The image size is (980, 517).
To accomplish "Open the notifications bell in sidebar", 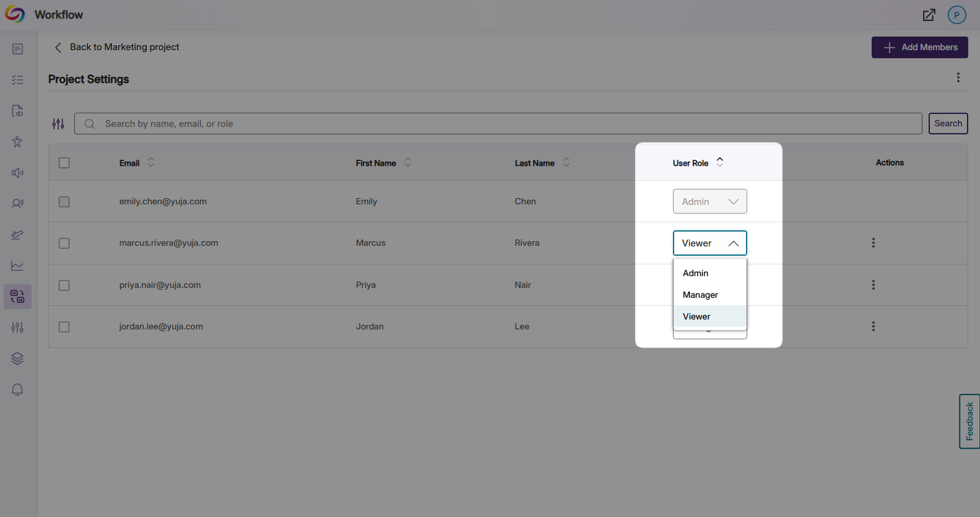I will 17,389.
